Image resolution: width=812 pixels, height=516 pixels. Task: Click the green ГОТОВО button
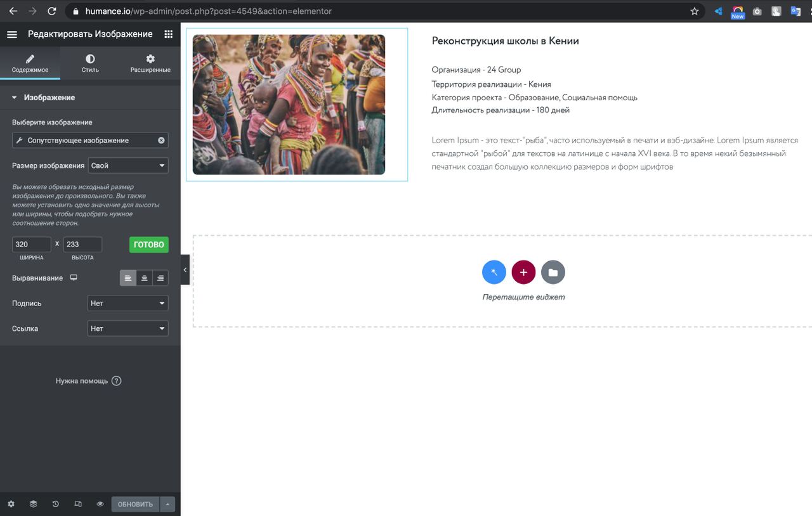coord(149,245)
